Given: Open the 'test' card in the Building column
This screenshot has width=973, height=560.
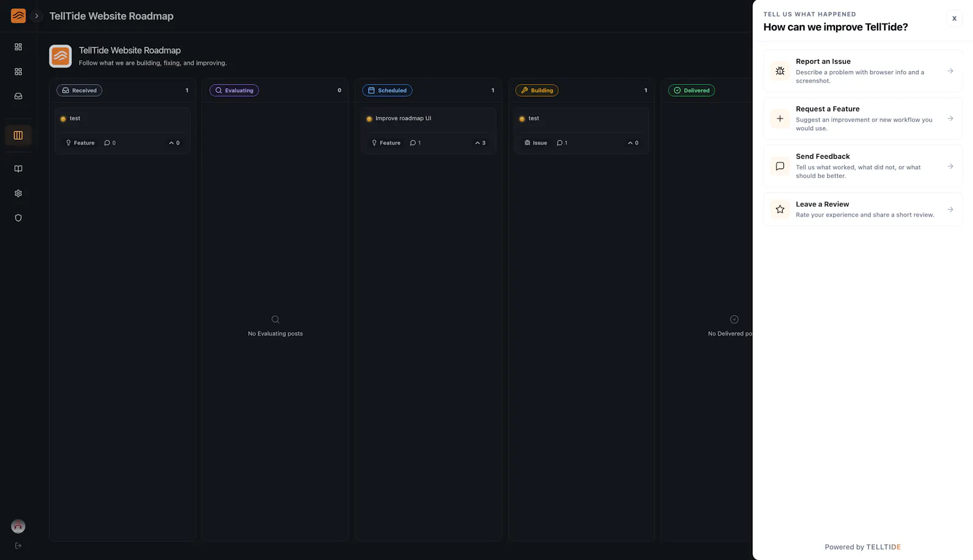Looking at the screenshot, I should [x=581, y=131].
